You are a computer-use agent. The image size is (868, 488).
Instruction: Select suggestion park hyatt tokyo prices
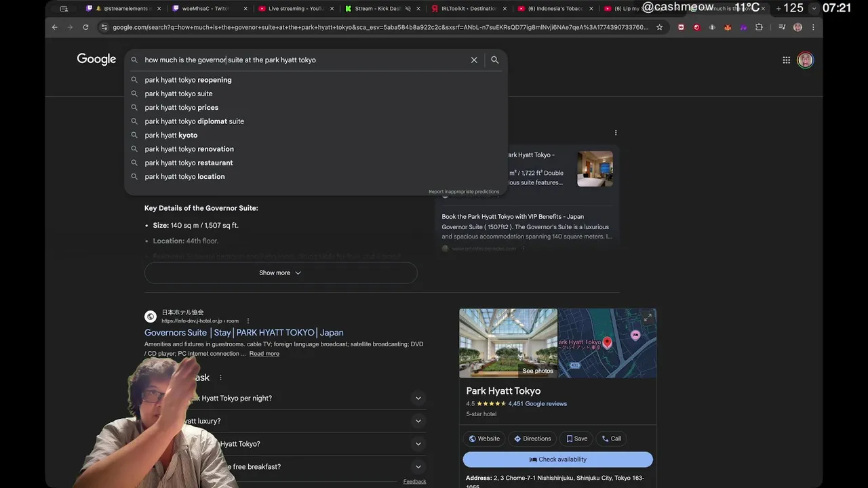[315, 107]
